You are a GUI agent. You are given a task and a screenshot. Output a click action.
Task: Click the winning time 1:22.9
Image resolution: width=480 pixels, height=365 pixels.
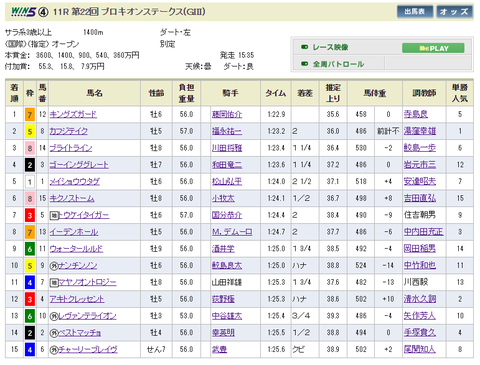(x=276, y=115)
